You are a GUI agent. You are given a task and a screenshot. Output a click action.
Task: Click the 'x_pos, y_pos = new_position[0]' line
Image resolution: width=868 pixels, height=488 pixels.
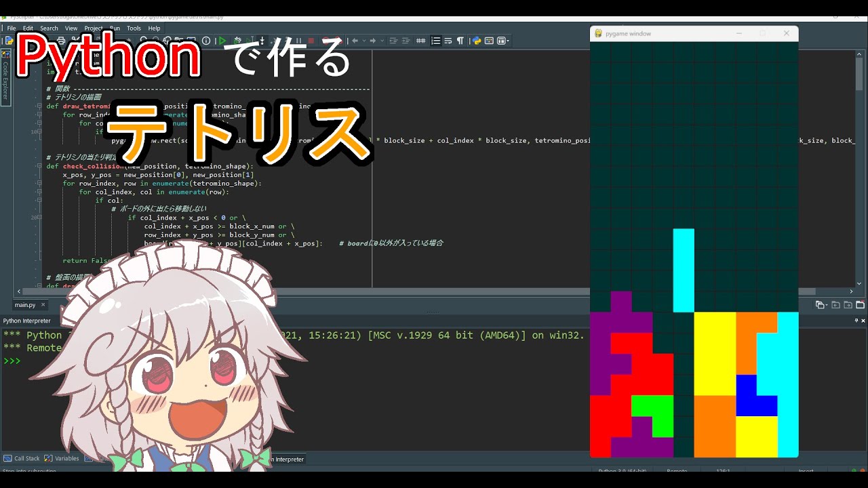click(158, 175)
